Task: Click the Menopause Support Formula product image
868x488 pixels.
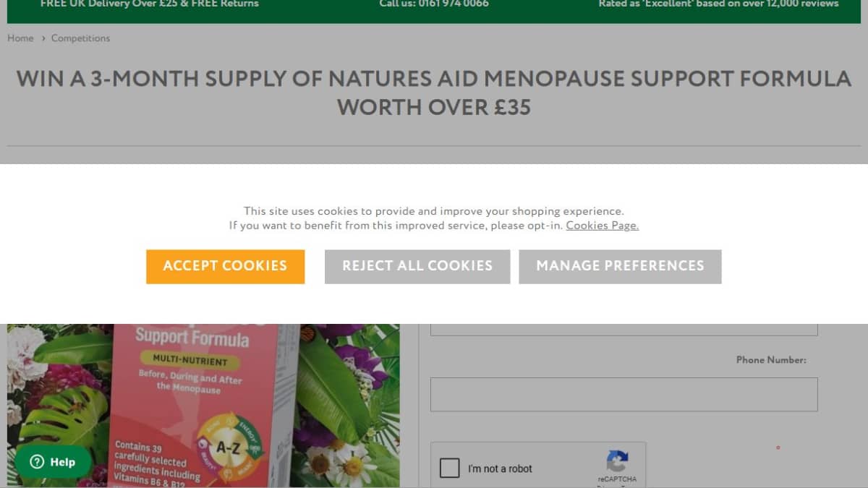Action: point(203,406)
